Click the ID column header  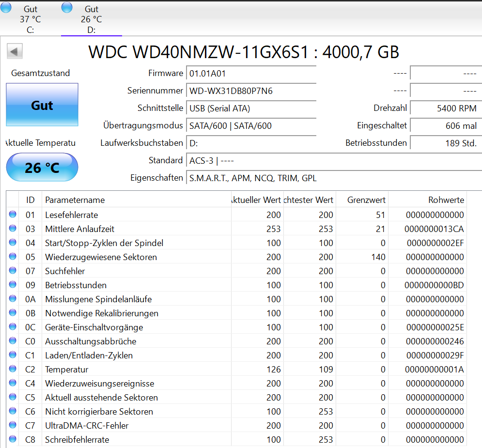coord(30,200)
